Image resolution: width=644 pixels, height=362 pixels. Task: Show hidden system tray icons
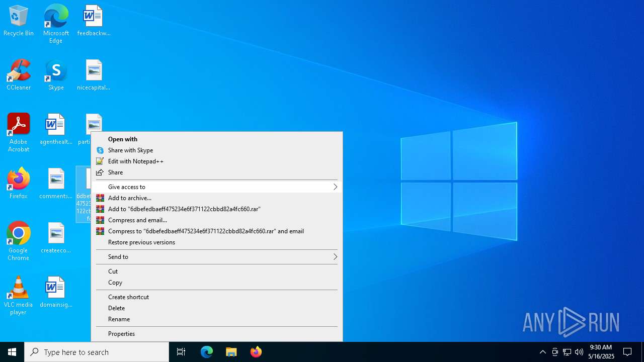point(542,352)
